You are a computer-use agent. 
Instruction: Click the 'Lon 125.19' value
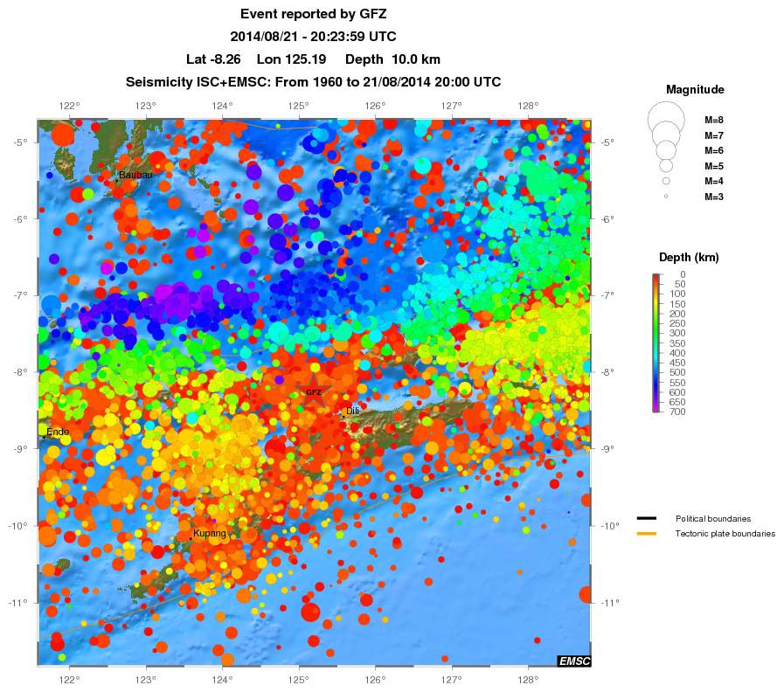(292, 59)
